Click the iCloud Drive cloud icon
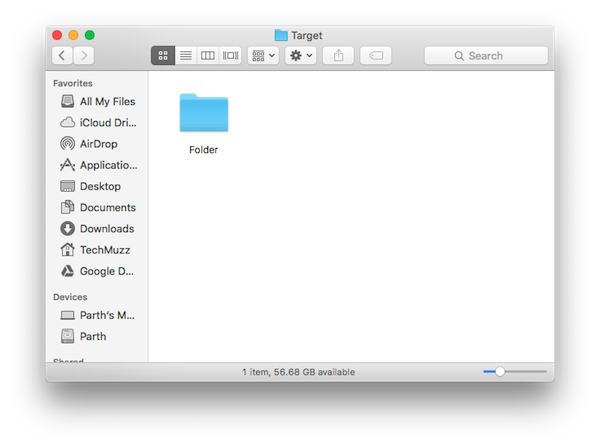Viewport: 600px width, 447px height. [67, 122]
